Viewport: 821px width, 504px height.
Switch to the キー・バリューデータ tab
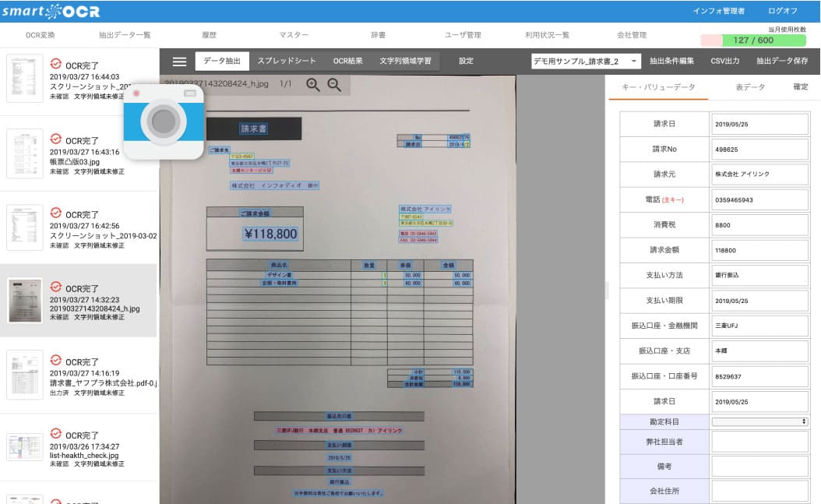[x=658, y=87]
